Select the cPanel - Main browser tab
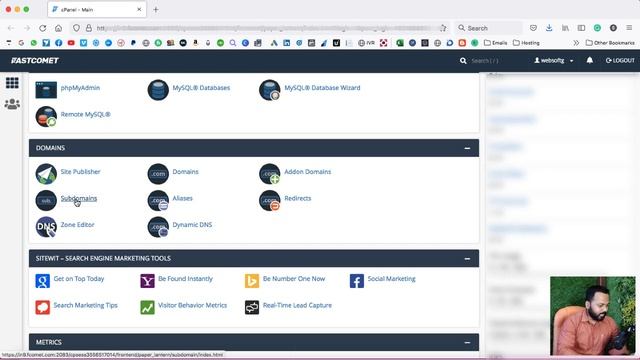 97,9
